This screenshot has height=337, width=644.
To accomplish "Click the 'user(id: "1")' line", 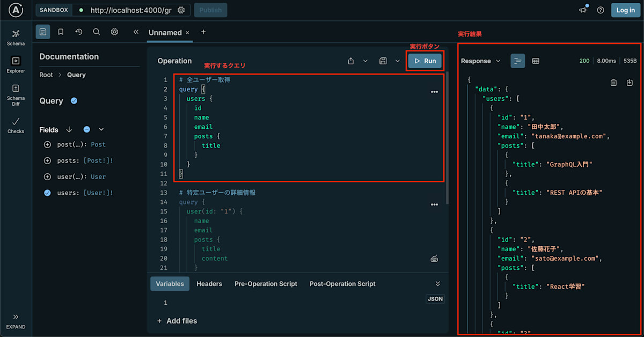I will point(215,211).
